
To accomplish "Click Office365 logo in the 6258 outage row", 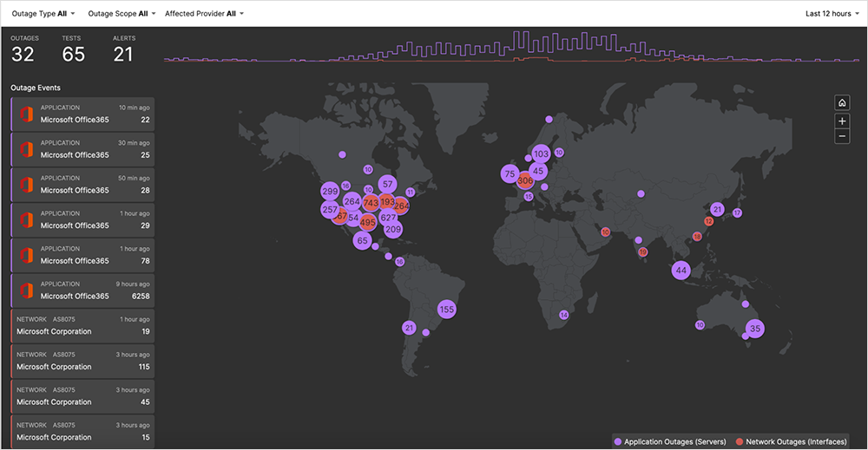I will point(27,290).
